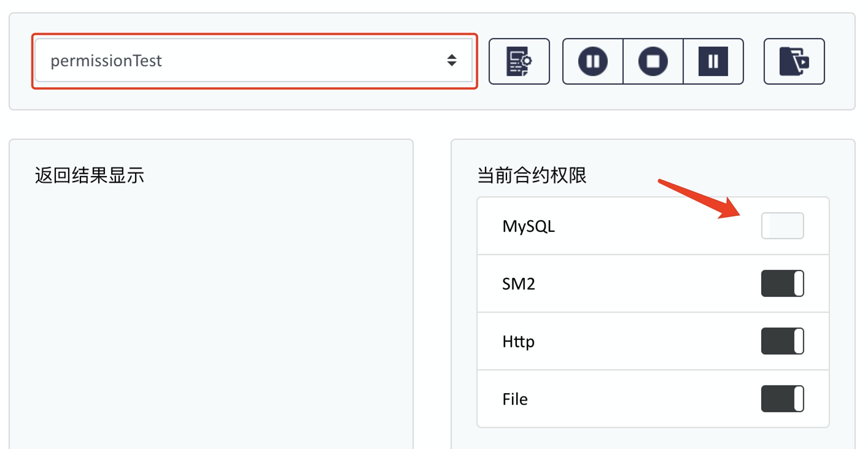Click the 当前合约权限 panel heading

[532, 175]
